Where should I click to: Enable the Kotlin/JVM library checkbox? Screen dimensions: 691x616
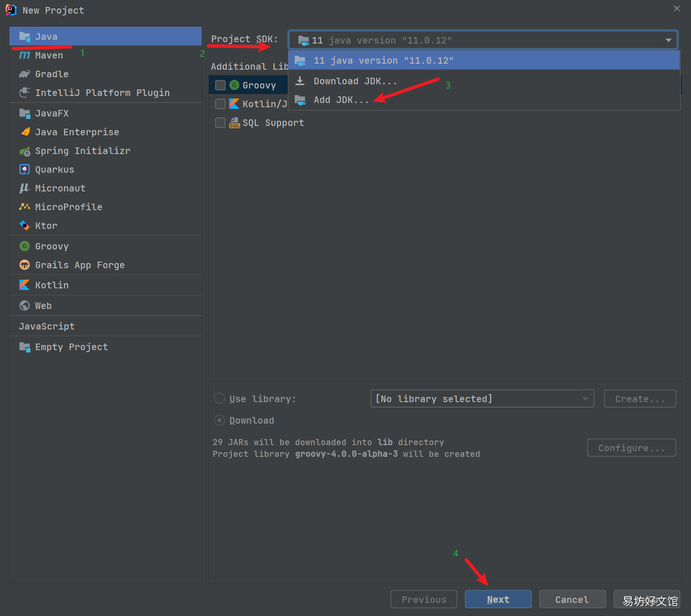(220, 104)
